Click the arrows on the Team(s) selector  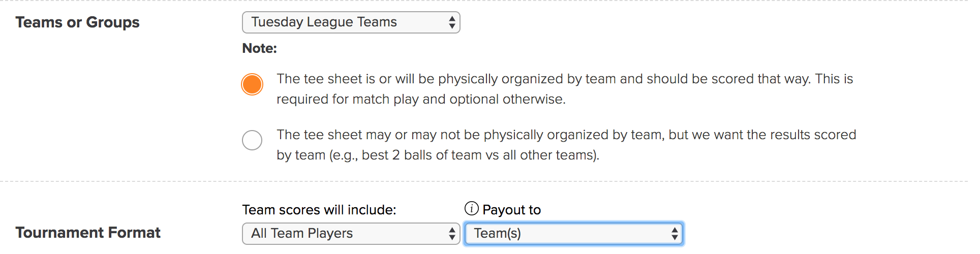[x=674, y=234]
